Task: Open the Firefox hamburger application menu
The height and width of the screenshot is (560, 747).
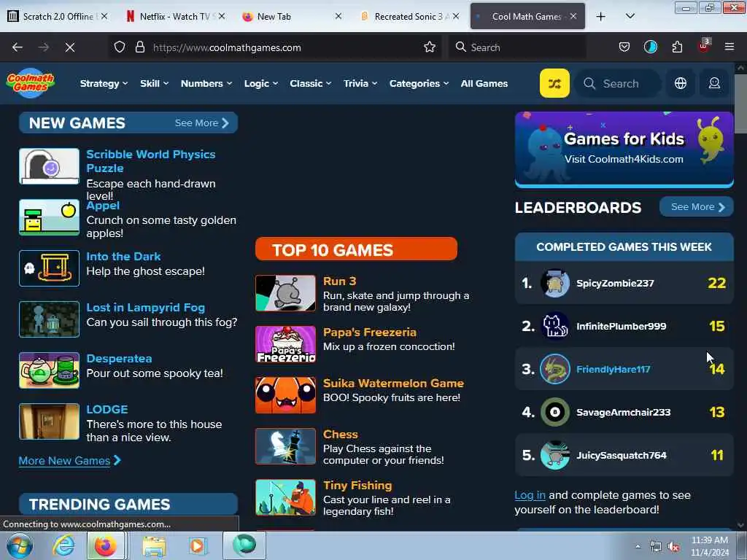Action: [729, 47]
